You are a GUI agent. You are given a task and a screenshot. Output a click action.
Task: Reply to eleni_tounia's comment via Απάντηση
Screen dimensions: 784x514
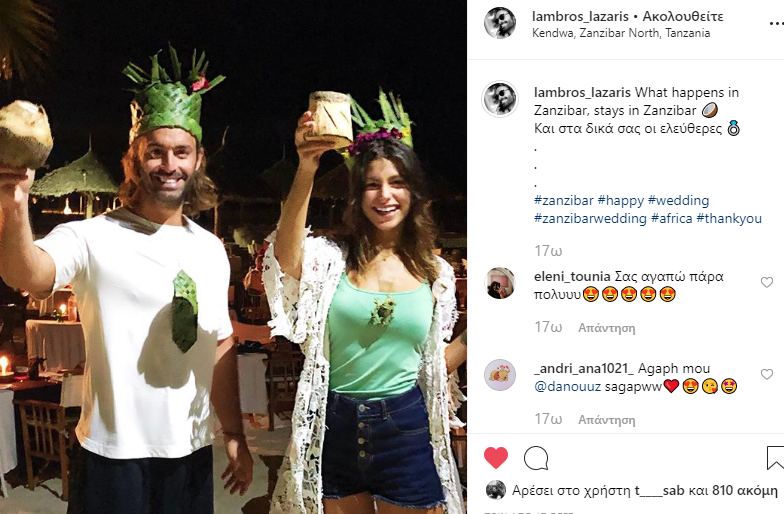pos(607,328)
